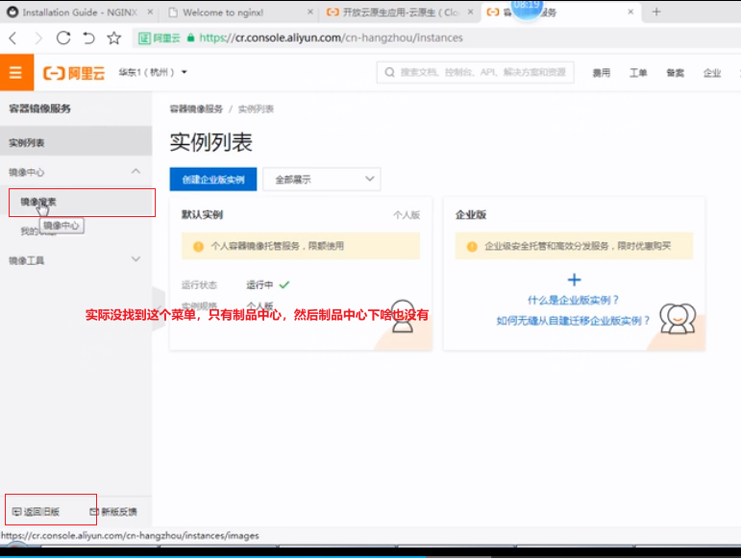Viewport: 741px width, 560px height.
Task: Click the 个人版 label on 默认实例 card
Action: [407, 215]
